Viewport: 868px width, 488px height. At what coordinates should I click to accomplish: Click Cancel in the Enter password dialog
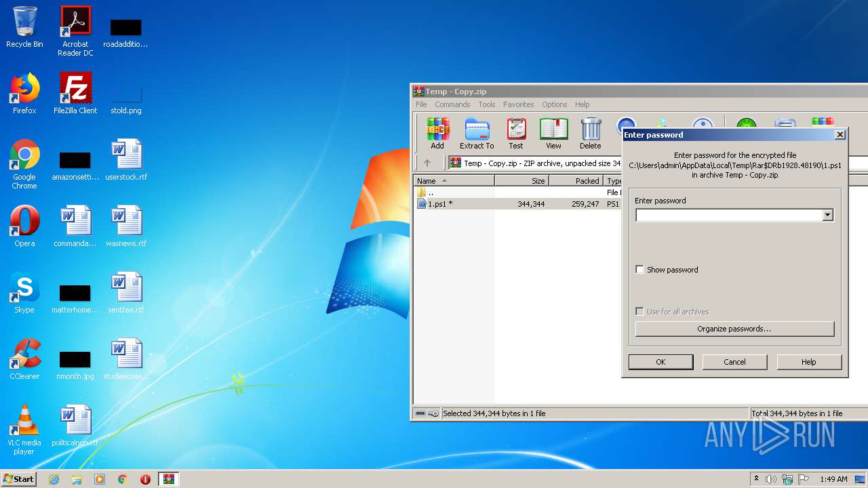click(x=734, y=362)
